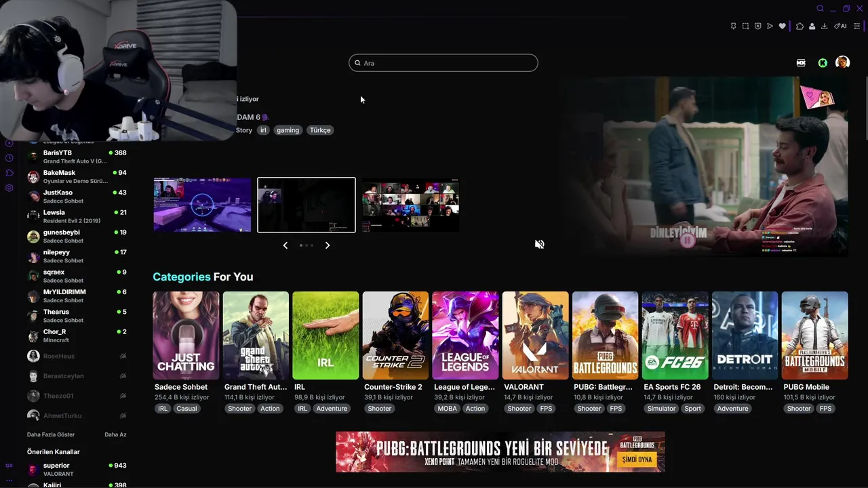Open the VALORANT category card
The width and height of the screenshot is (868, 488).
535,335
